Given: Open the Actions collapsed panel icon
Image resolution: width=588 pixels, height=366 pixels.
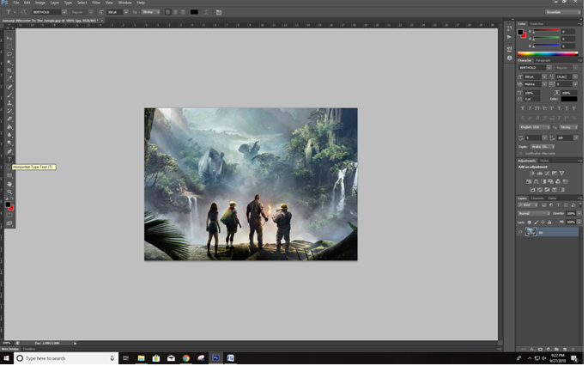Looking at the screenshot, I should (509, 37).
